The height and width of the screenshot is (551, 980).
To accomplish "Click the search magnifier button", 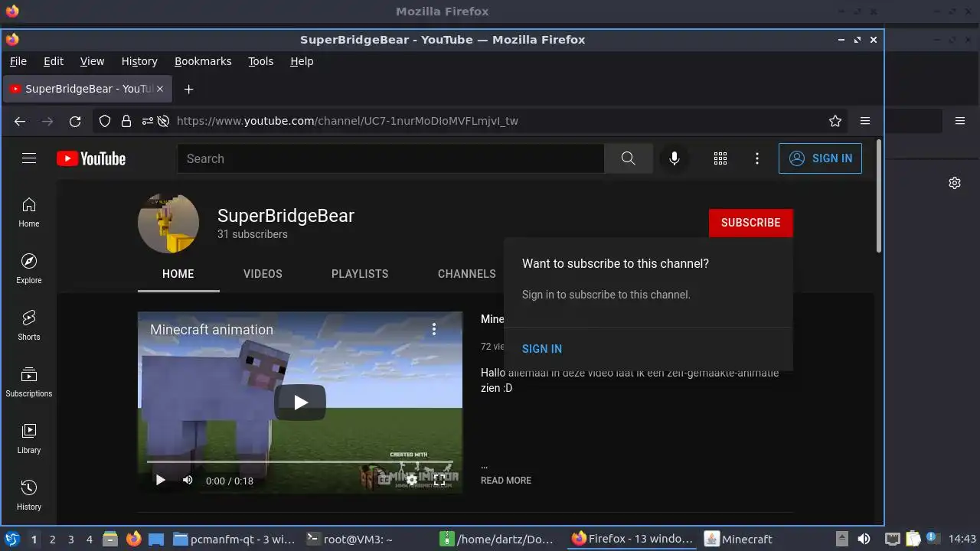I will click(x=629, y=158).
